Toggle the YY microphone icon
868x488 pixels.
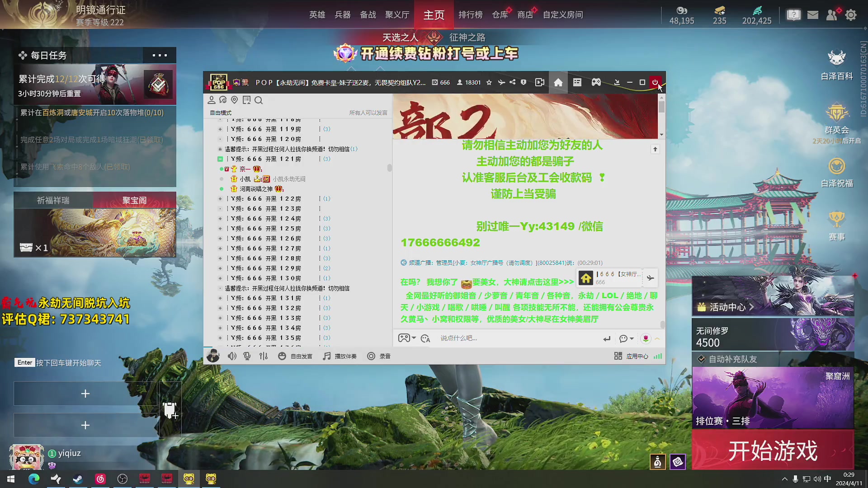tap(247, 356)
